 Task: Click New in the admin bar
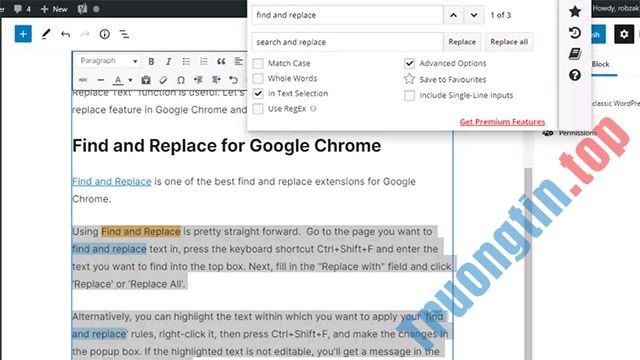coord(54,9)
